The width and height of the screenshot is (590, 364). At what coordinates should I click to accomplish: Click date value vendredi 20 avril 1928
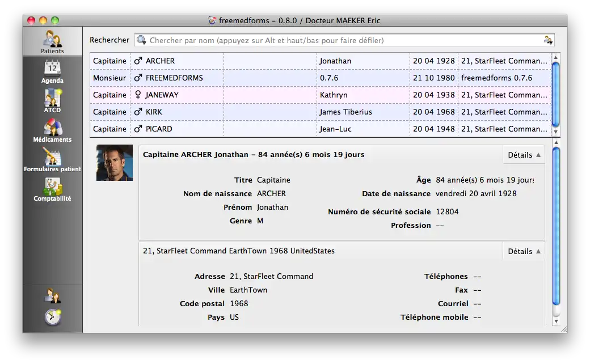click(476, 193)
